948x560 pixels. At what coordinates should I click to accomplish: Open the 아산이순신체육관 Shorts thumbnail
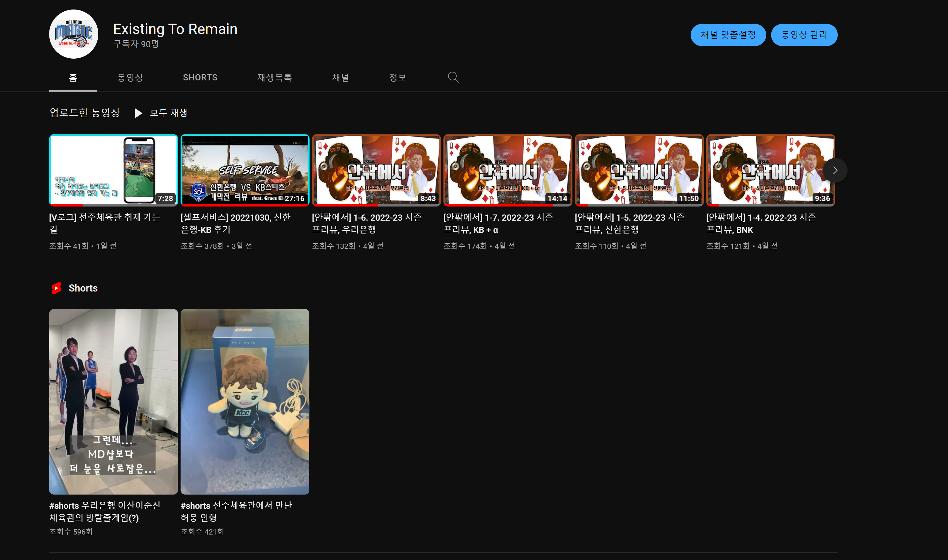click(113, 401)
